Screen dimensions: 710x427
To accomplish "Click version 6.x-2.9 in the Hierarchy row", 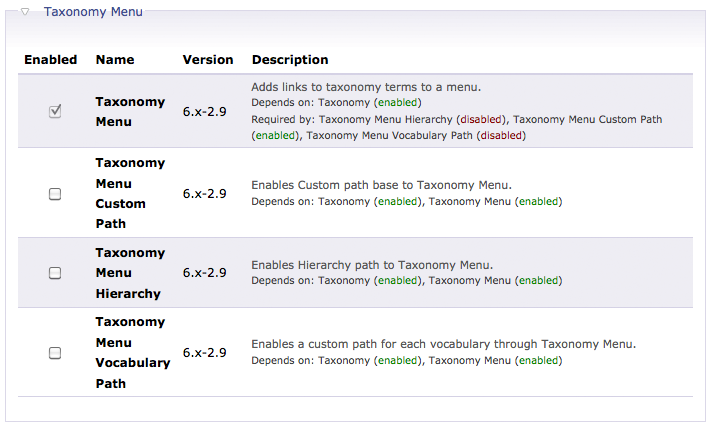I will [x=204, y=273].
